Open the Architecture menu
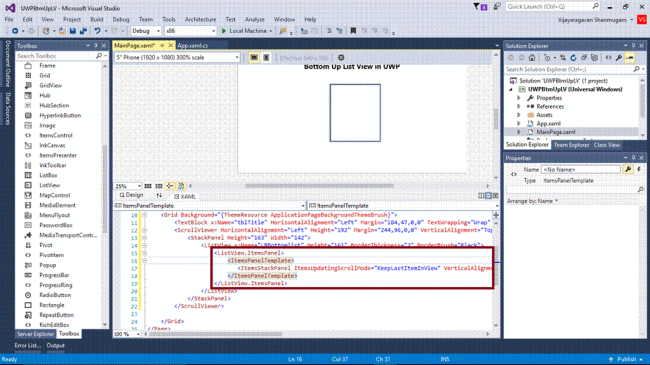 (200, 19)
